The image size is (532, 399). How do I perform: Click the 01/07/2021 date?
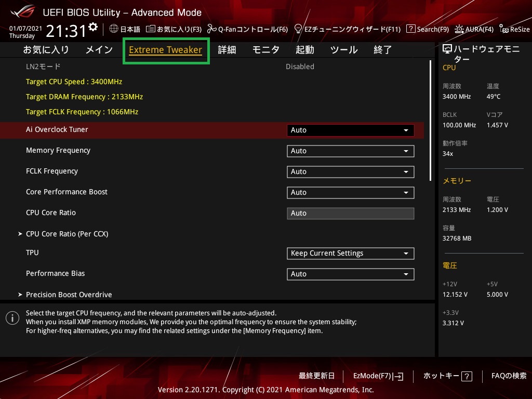point(26,28)
